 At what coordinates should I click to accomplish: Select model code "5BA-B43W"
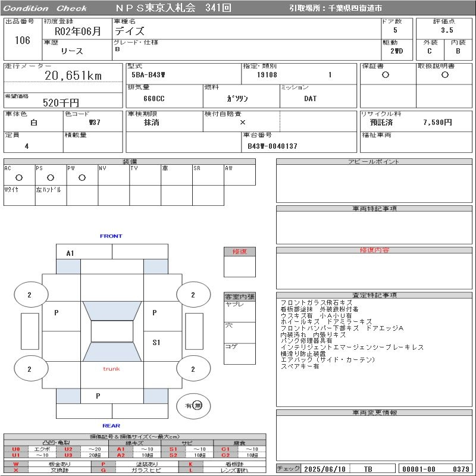tap(148, 75)
